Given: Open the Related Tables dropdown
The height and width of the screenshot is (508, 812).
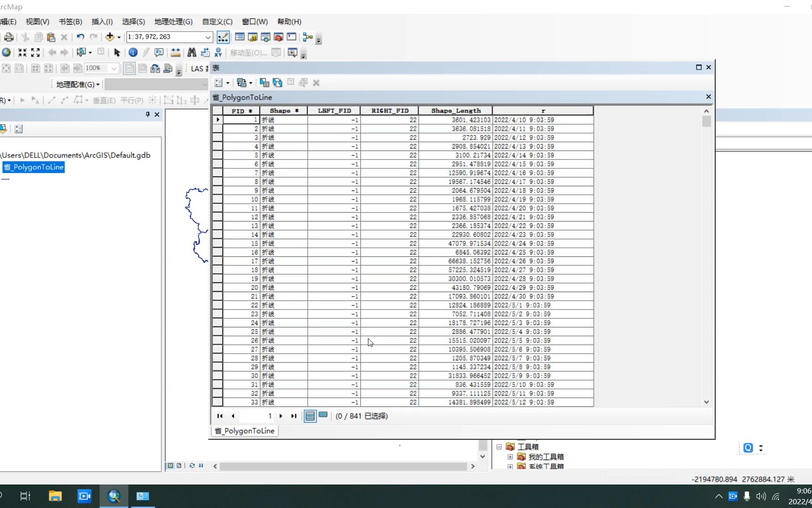Looking at the screenshot, I should pos(244,83).
